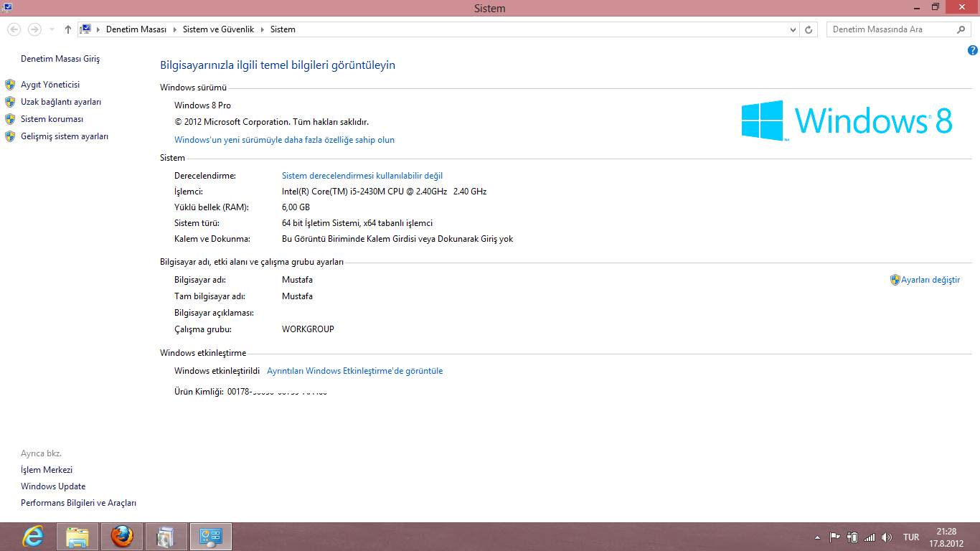Click the Up arrow navigation button
Viewport: 980px width, 551px height.
pyautogui.click(x=68, y=29)
